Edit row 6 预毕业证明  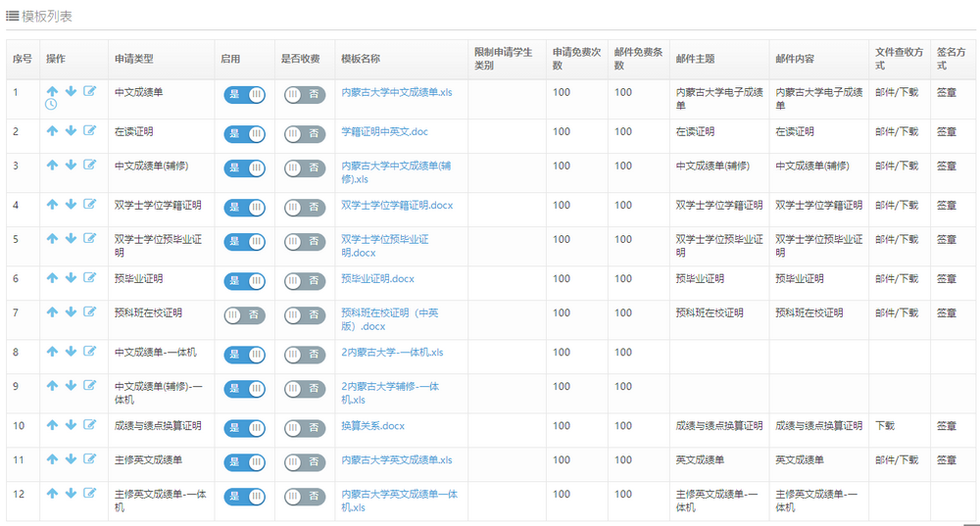[x=90, y=278]
